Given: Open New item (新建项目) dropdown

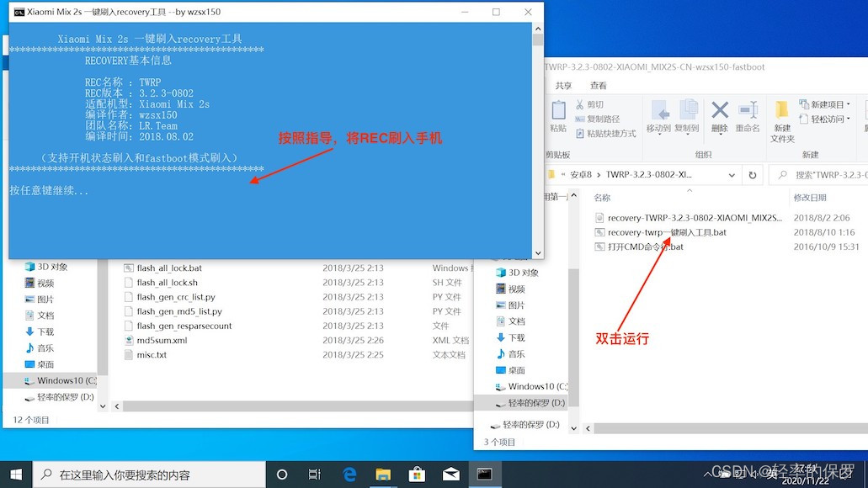Looking at the screenshot, I should [x=825, y=104].
